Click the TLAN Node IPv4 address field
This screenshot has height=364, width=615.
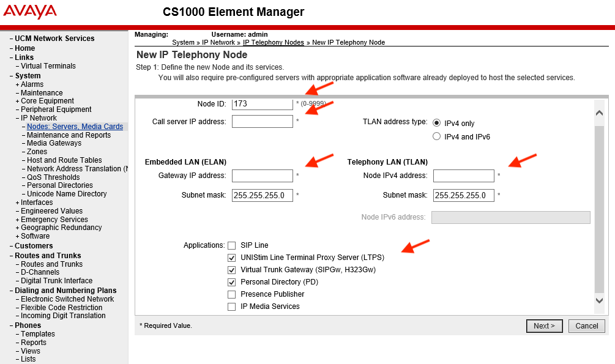point(464,176)
